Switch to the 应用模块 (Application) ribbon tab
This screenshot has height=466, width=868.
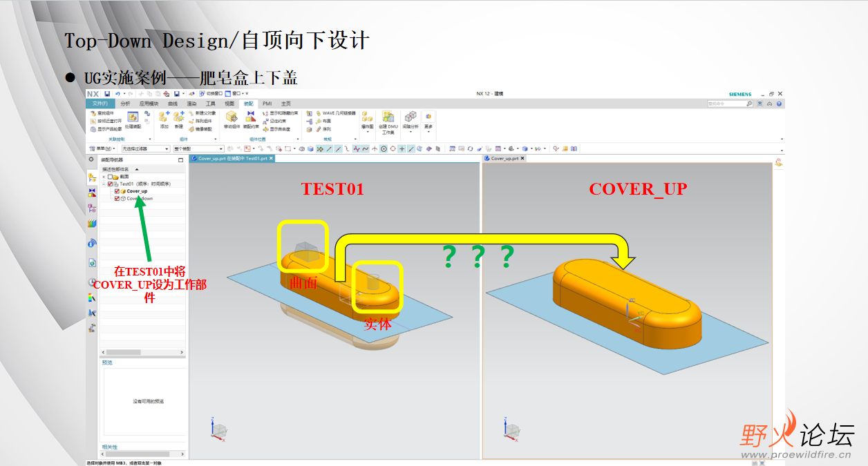pyautogui.click(x=149, y=103)
